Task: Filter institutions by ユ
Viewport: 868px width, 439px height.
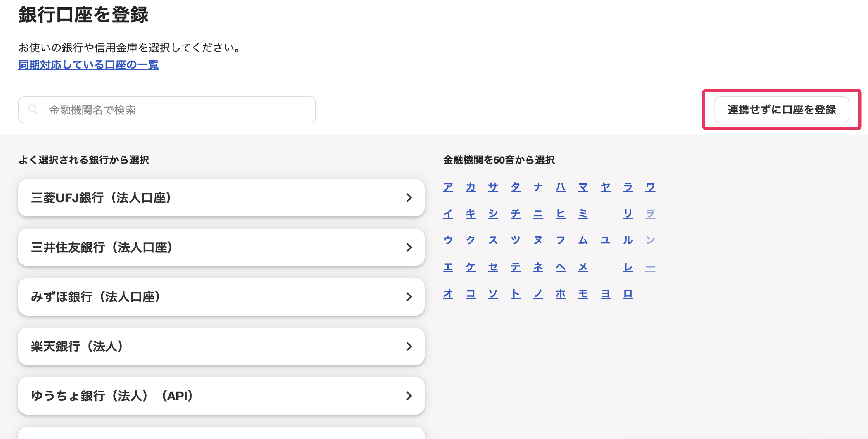Action: pyautogui.click(x=606, y=240)
